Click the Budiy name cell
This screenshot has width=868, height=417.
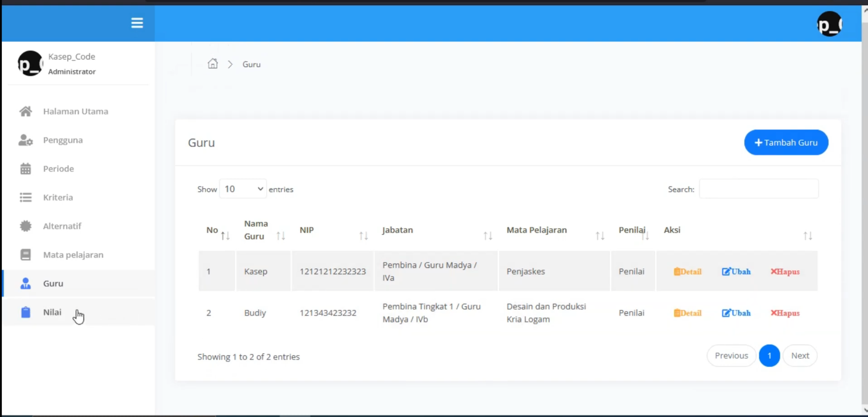tap(263, 313)
